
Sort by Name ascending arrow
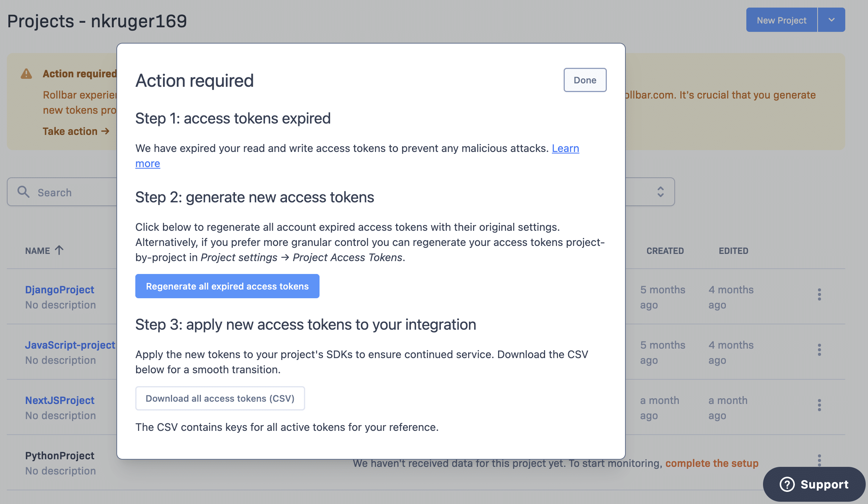coord(59,250)
